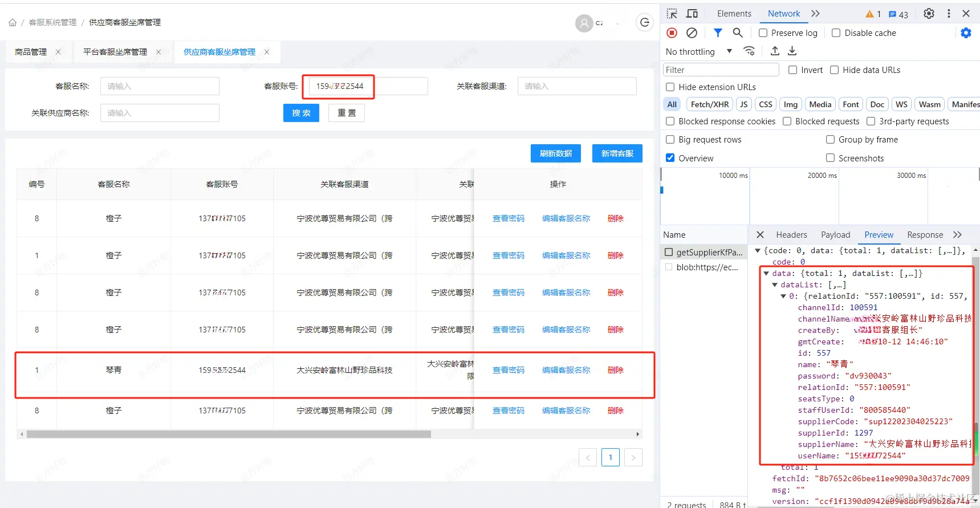Stop network recording with red button
Screen dimensions: 980x508
pyautogui.click(x=672, y=33)
